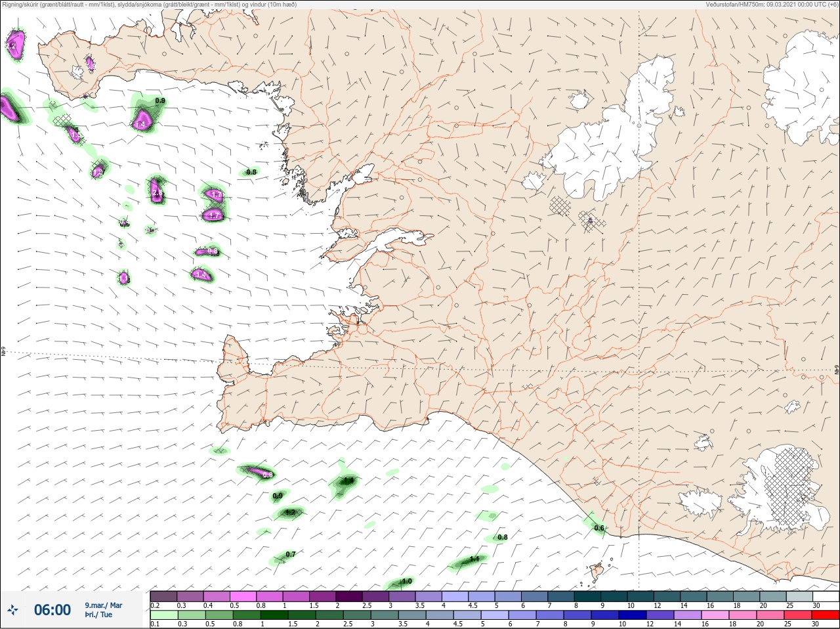Select the dark green lower swatch at 1
840x629 pixels.
(274, 615)
